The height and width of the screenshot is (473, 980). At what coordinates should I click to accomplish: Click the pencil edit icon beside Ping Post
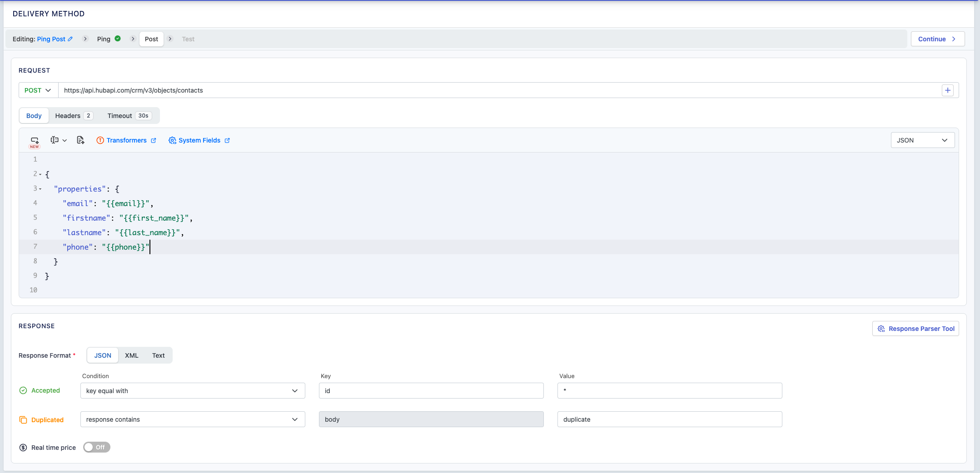(x=70, y=39)
